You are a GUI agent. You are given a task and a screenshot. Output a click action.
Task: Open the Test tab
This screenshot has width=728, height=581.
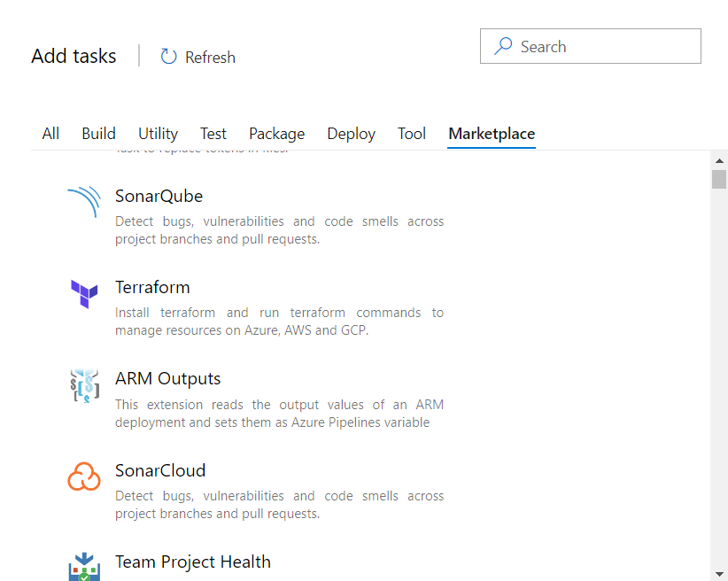[213, 134]
